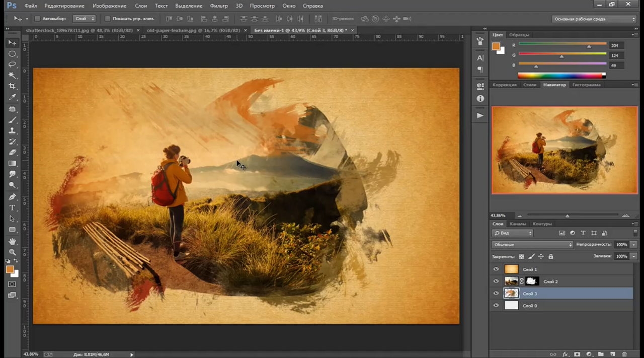This screenshot has height=358, width=644.
Task: Switch to the Каналы tab
Action: [518, 224]
